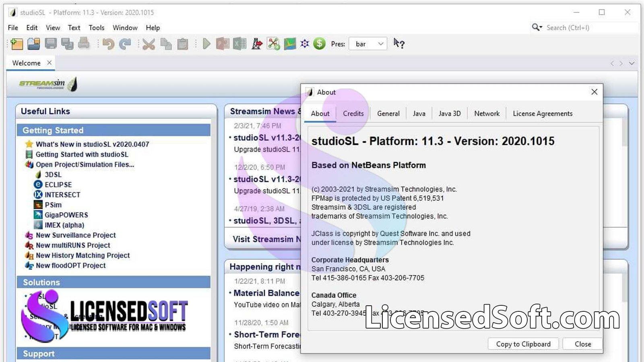This screenshot has width=644, height=362.
Task: Select the 3DSL file type
Action: [53, 175]
